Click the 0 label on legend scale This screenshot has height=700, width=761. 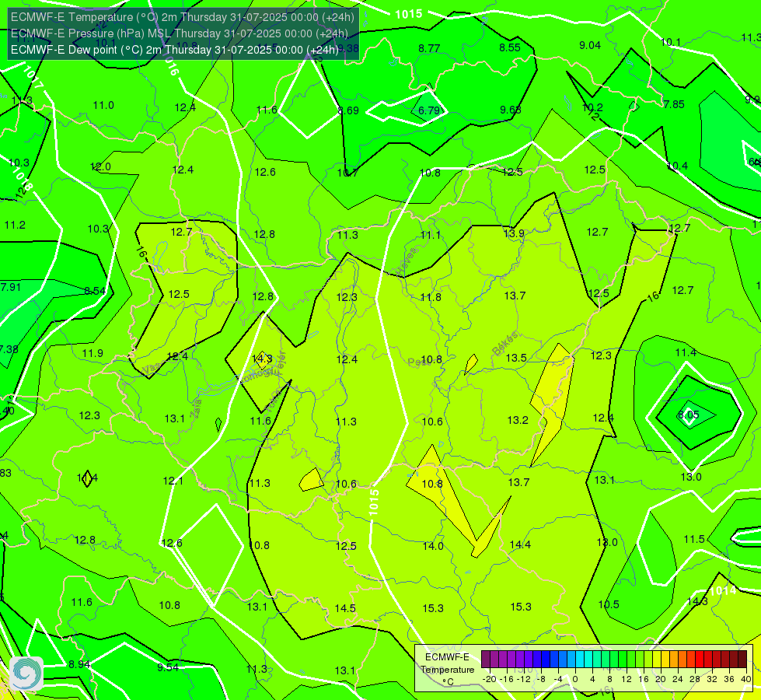(575, 679)
